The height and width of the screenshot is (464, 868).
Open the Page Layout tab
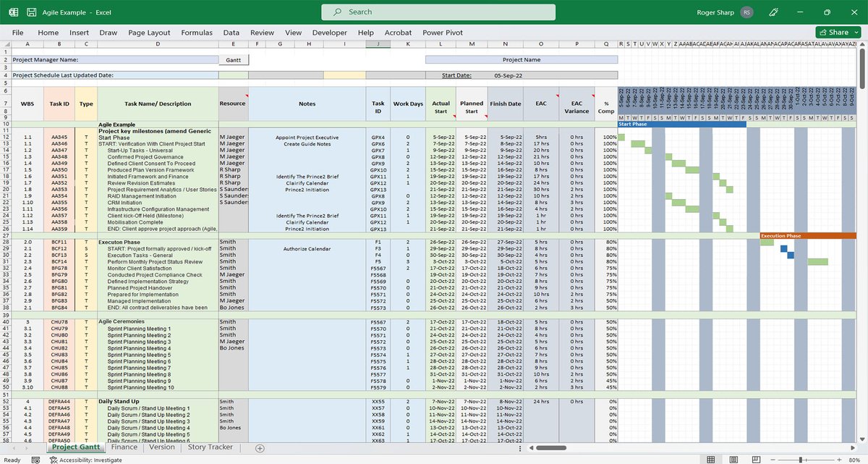149,33
